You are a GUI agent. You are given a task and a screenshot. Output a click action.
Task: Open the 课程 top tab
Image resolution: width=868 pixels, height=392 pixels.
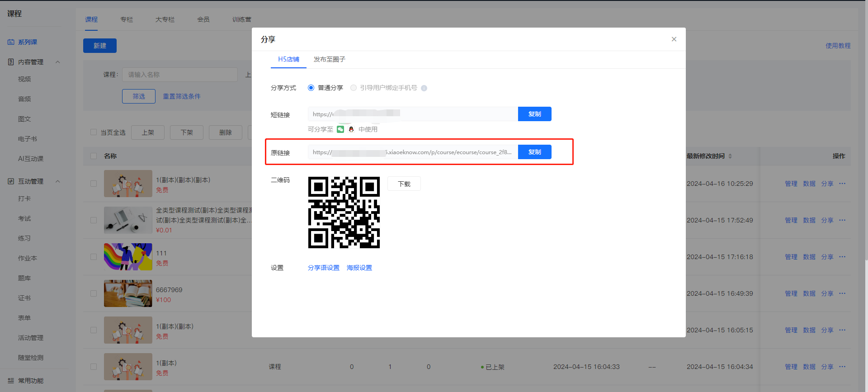coord(91,19)
